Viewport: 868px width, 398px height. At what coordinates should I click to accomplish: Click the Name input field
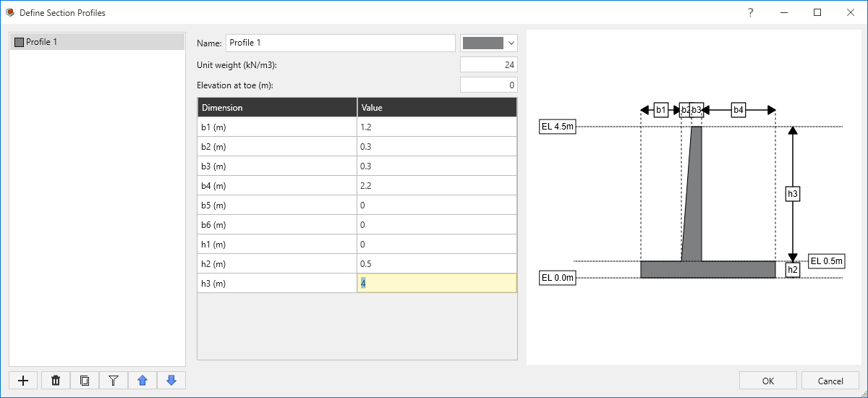[341, 43]
